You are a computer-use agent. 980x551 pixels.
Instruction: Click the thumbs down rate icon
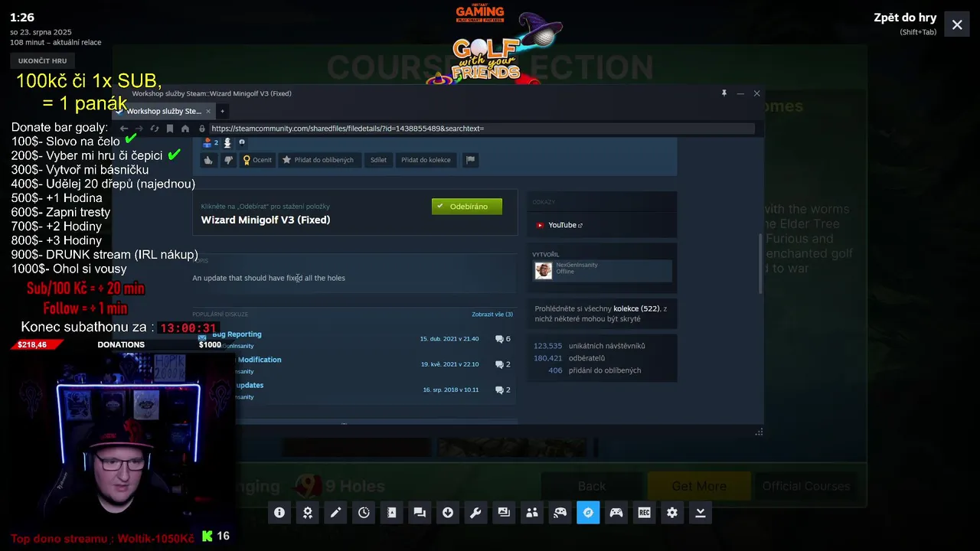[227, 160]
